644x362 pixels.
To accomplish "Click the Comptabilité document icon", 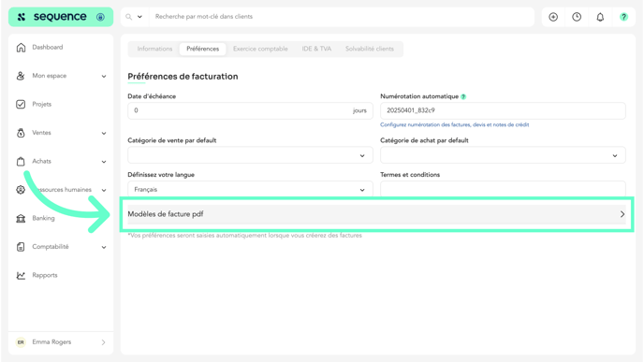I will click(21, 247).
